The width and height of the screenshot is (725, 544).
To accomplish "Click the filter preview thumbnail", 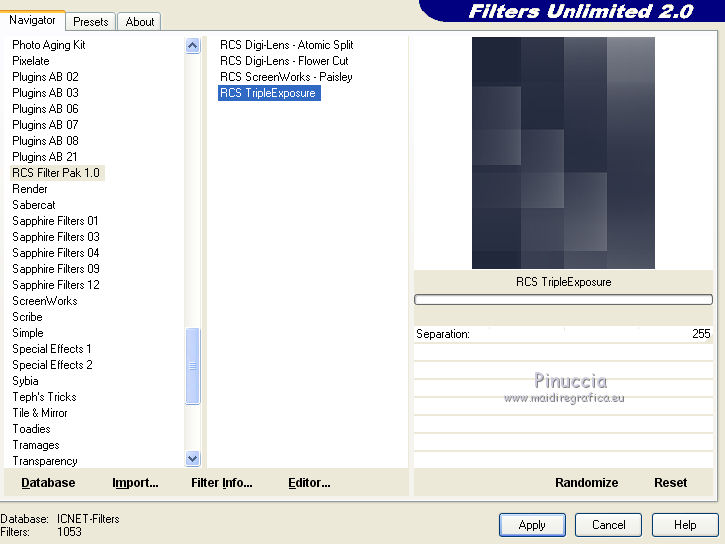I will [563, 153].
